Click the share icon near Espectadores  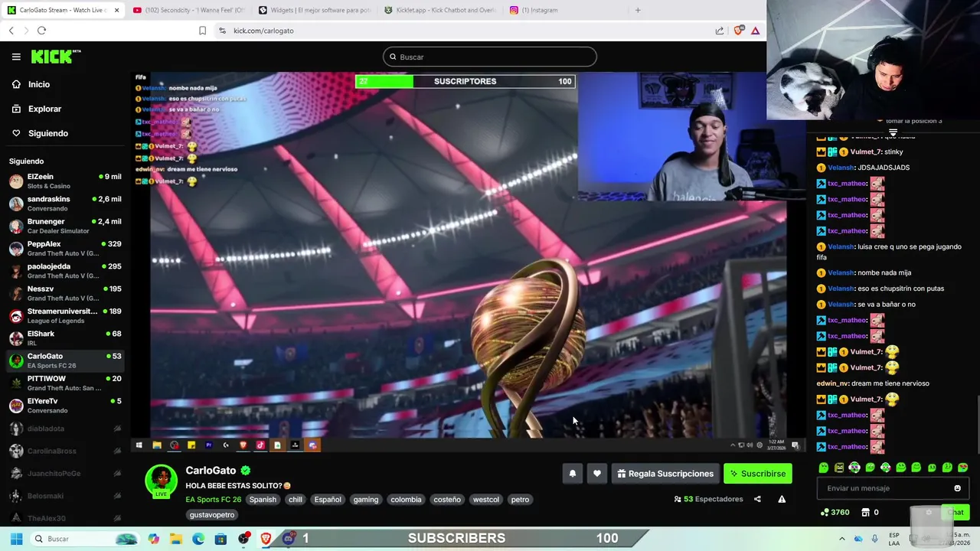pos(757,499)
